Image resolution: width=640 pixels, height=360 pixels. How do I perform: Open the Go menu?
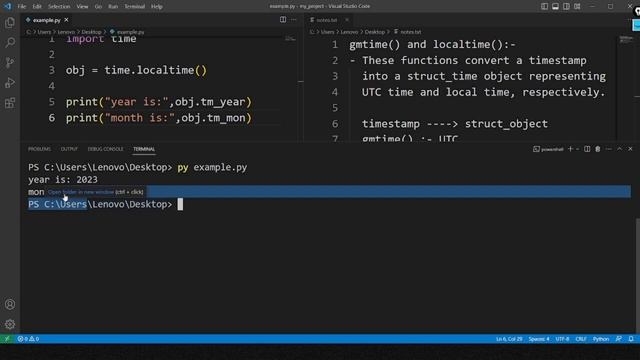tap(98, 6)
